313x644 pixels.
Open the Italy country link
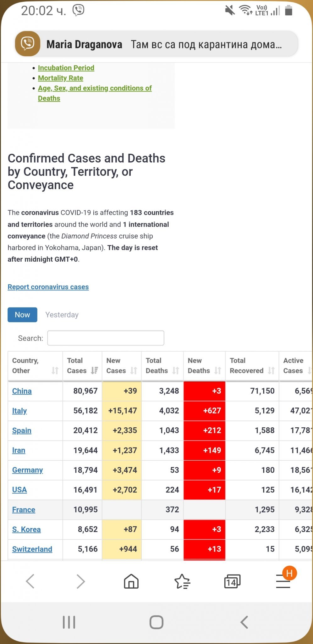pyautogui.click(x=19, y=411)
